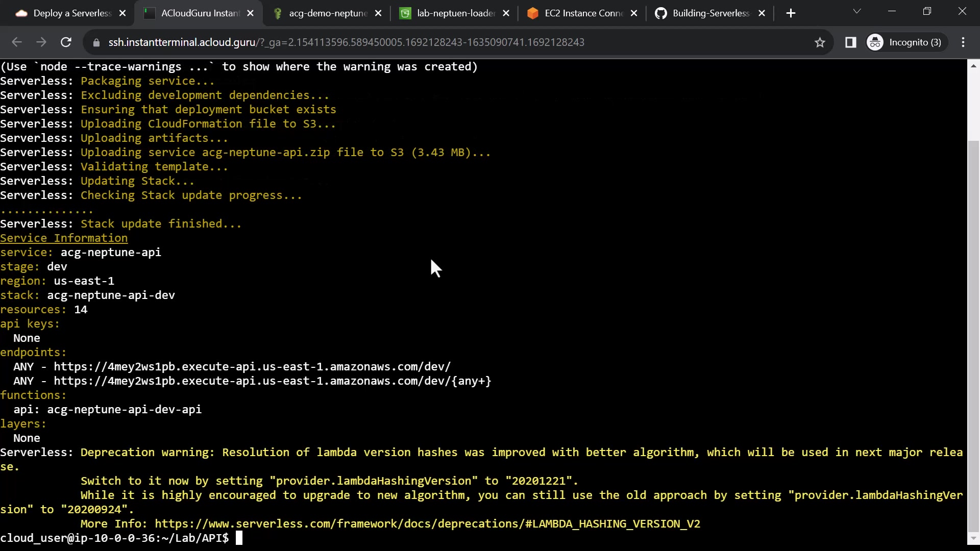Switch to the Building-Serverless GitHub tab
Viewport: 980px width, 551px height.
tap(710, 13)
